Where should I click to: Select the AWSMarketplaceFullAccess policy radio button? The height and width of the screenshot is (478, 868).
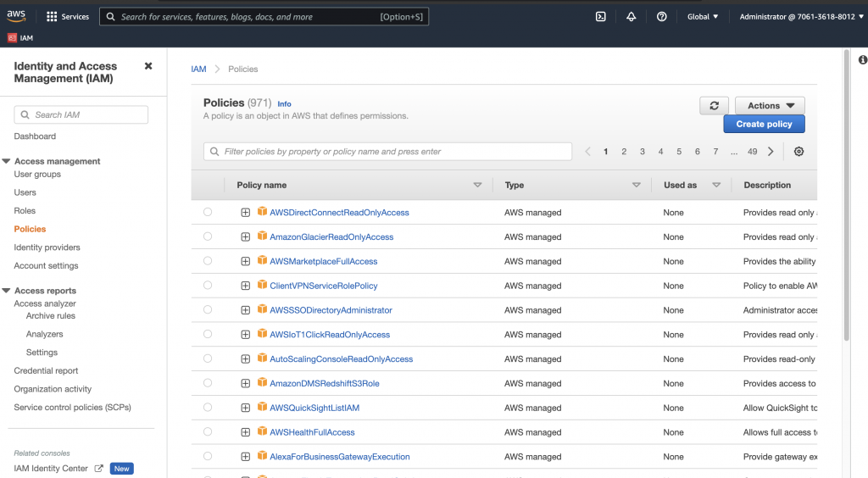pyautogui.click(x=208, y=261)
